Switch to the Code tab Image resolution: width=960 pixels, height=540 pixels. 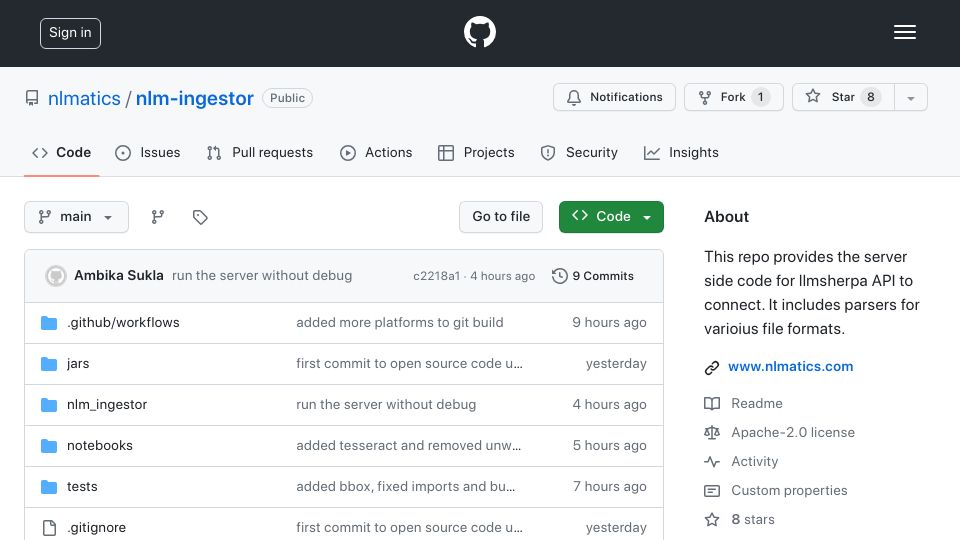click(x=61, y=152)
